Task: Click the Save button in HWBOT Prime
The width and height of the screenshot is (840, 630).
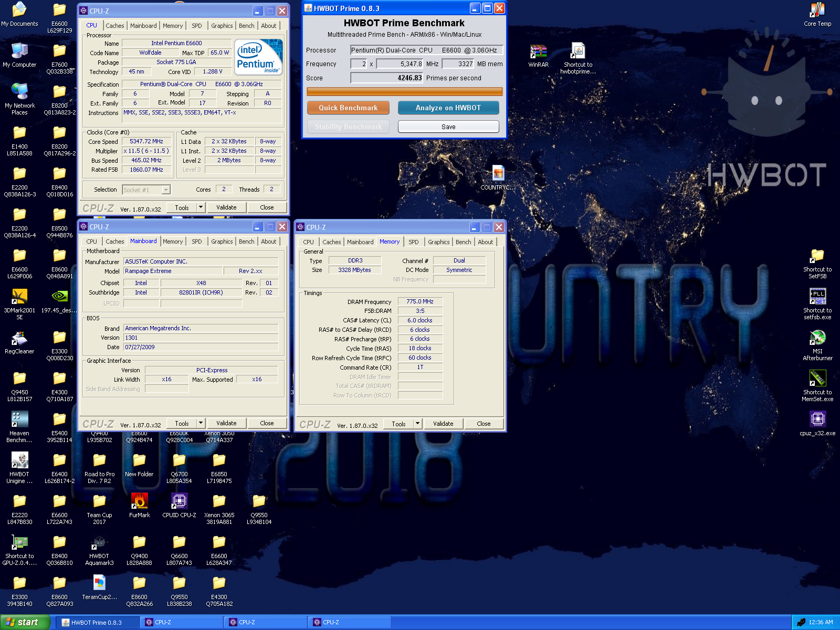Action: click(x=448, y=127)
